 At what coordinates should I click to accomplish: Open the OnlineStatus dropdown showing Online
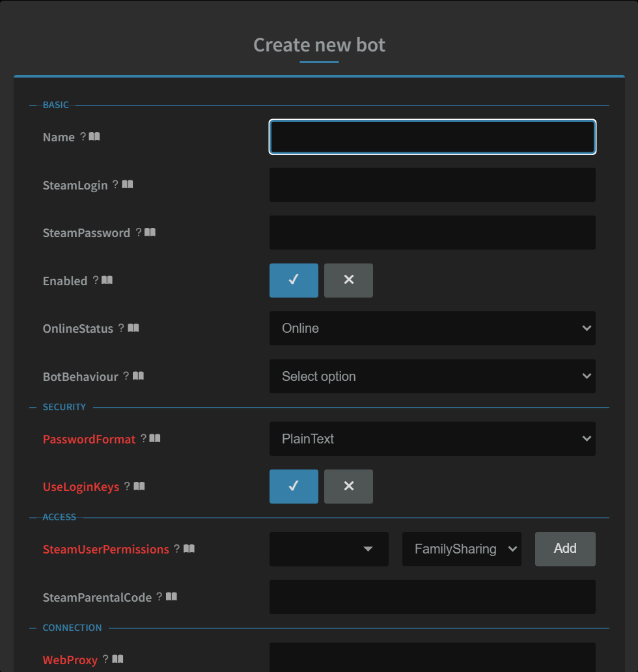point(432,328)
